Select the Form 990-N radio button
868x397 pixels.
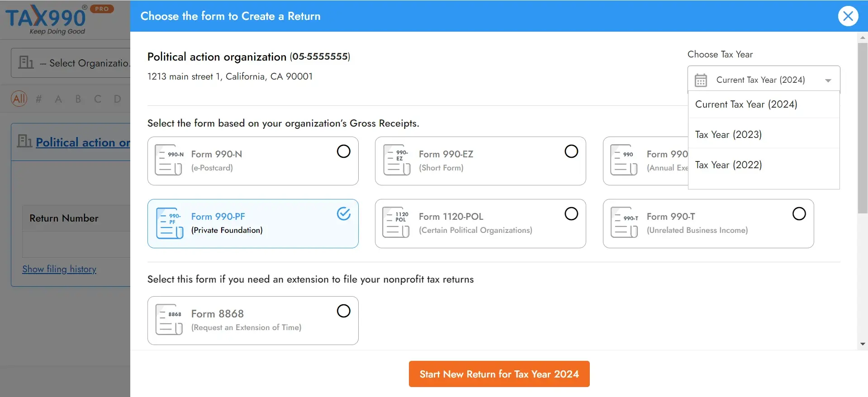pos(344,151)
